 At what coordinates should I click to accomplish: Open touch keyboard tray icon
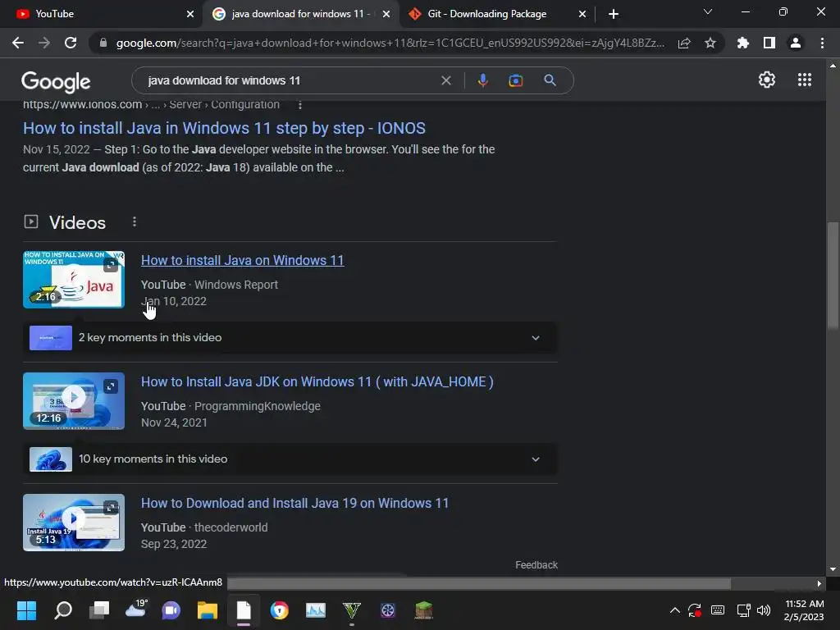717,610
